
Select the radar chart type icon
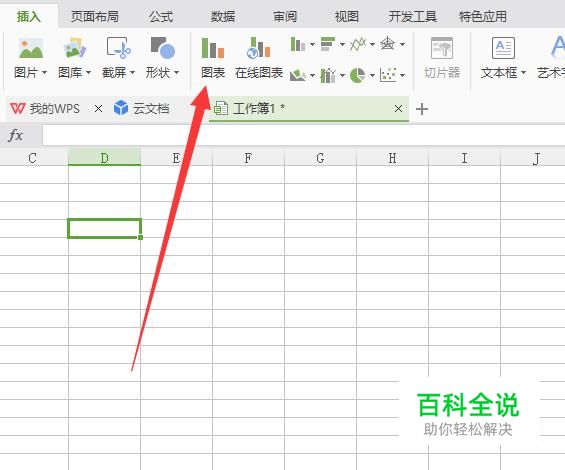pyautogui.click(x=388, y=44)
